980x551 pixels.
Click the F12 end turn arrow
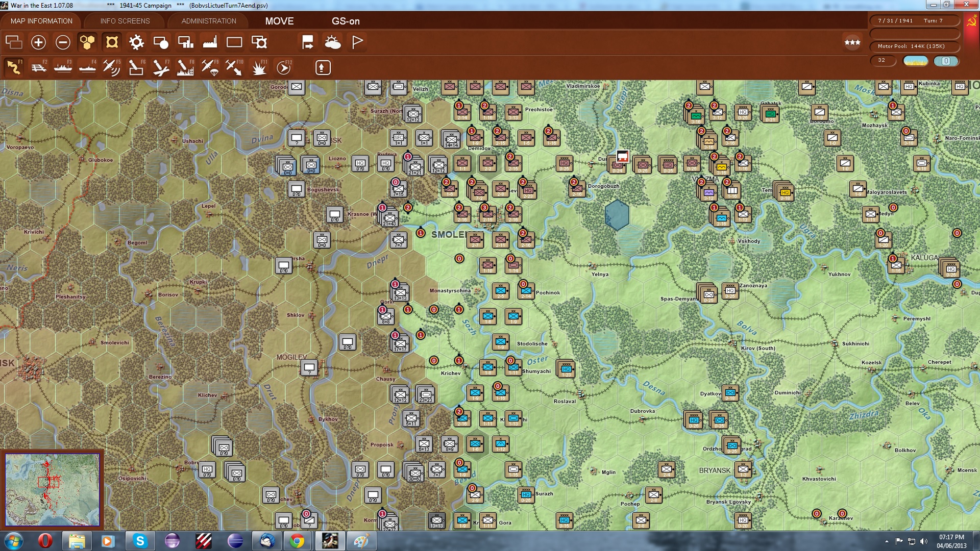click(x=284, y=67)
